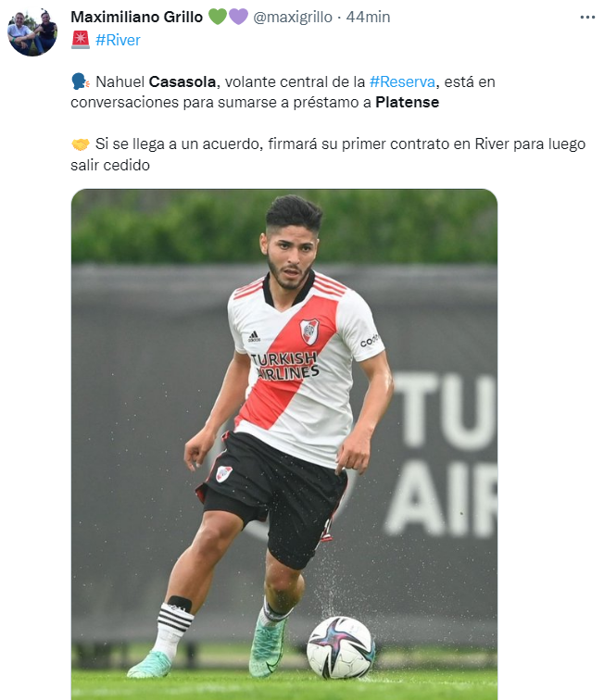Open the #River hashtag link
This screenshot has height=700, width=604.
click(x=118, y=40)
